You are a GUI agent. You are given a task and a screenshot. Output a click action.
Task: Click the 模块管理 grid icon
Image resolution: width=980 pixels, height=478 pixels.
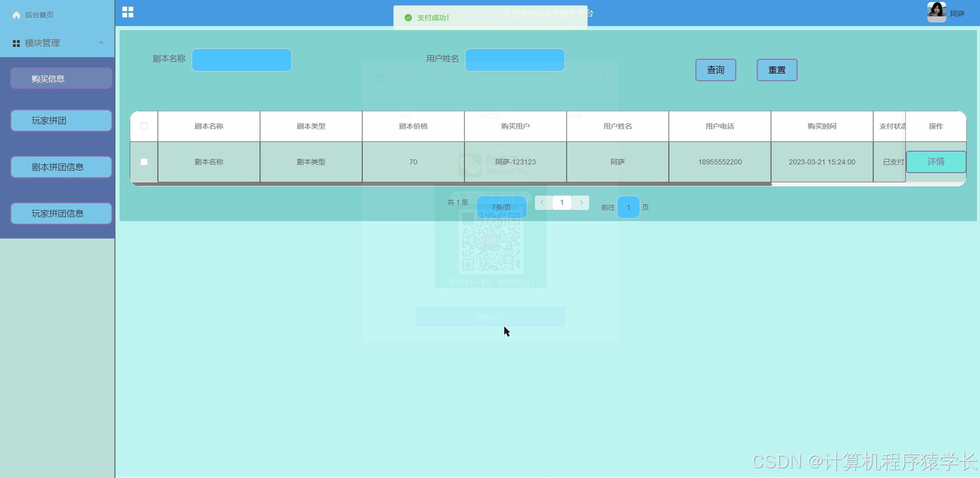(x=16, y=43)
